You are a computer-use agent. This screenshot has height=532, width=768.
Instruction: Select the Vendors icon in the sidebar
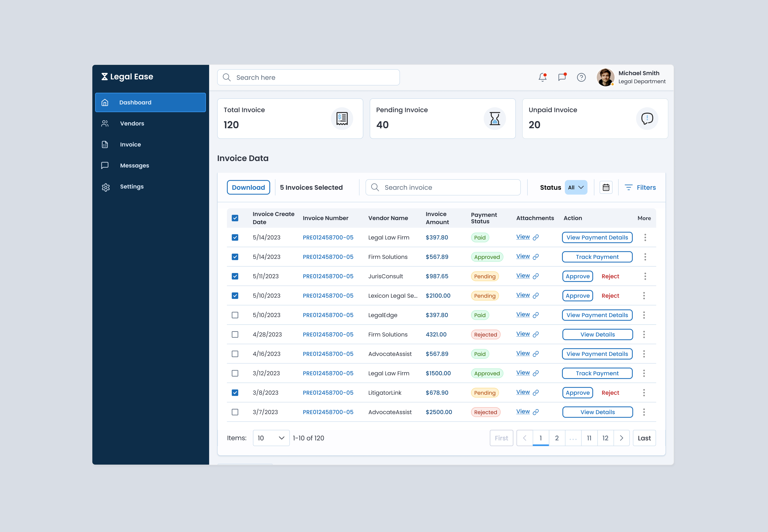point(105,123)
